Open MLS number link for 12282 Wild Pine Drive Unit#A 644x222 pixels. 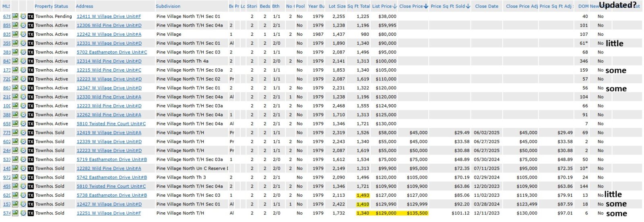[7, 169]
